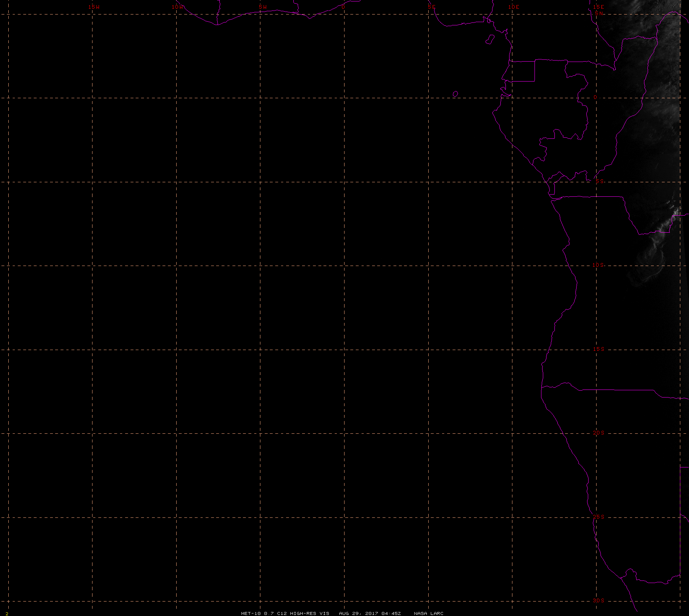Click the "20S" latitude label
Image resolution: width=689 pixels, height=616 pixels.
pyautogui.click(x=599, y=433)
